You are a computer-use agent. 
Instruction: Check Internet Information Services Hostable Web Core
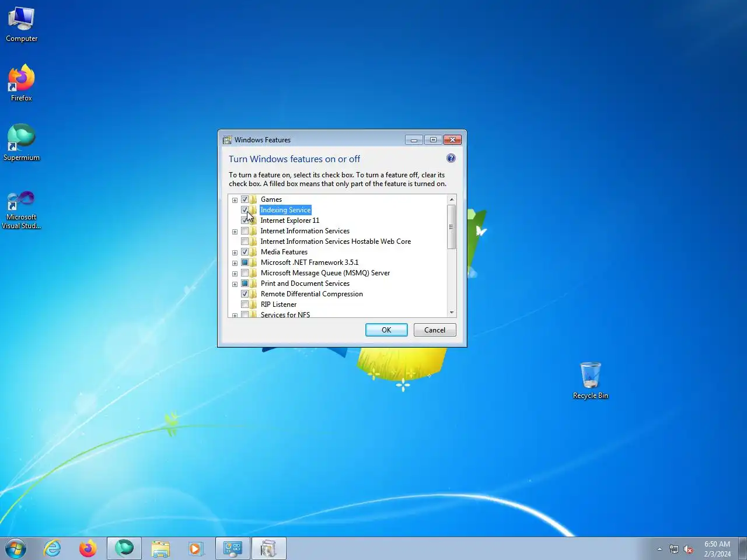pyautogui.click(x=245, y=242)
